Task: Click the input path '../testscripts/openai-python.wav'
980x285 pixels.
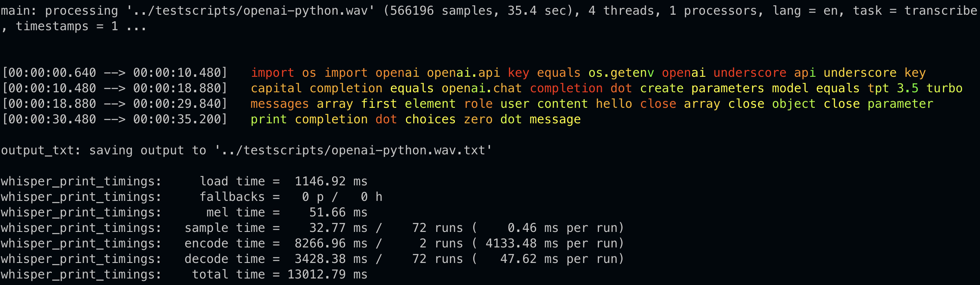Action: tap(250, 11)
